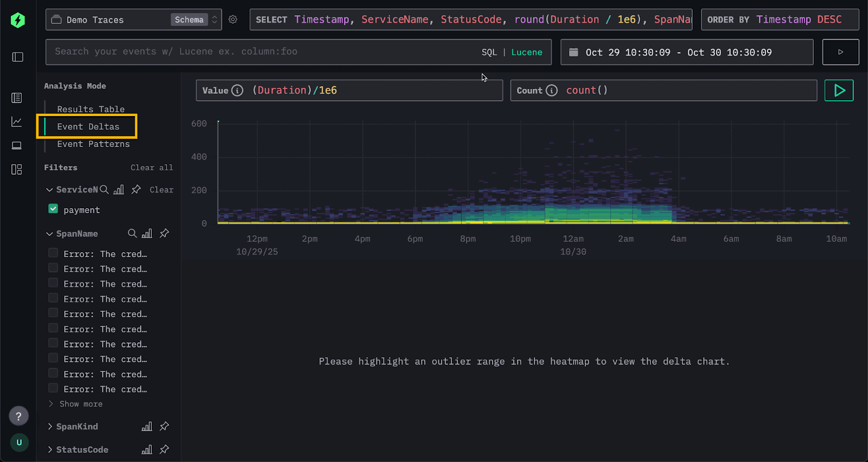Click Clear all filters
868x462 pixels.
coord(151,168)
